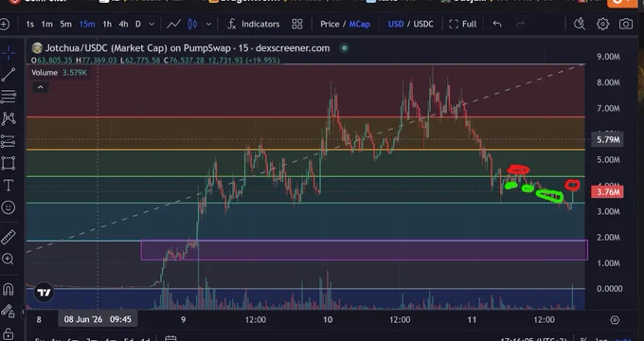This screenshot has height=341, width=644.
Task: Select the zoom in tool
Action: [x=8, y=259]
